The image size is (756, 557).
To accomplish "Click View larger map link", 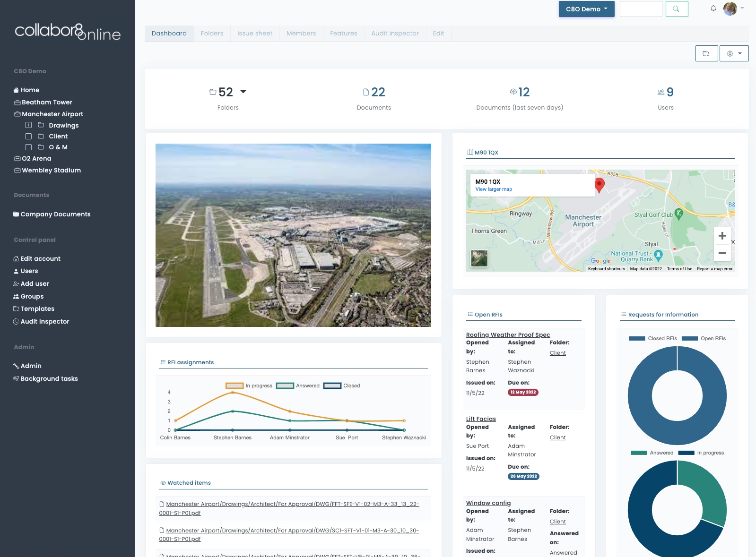I will (494, 189).
